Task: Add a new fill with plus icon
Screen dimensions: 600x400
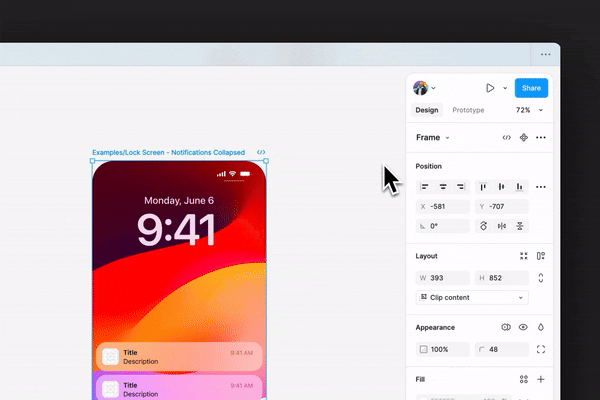Action: point(541,379)
